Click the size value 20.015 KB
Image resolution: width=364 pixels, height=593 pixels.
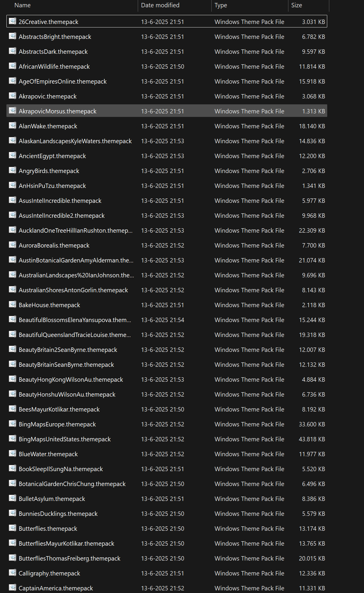click(x=312, y=559)
